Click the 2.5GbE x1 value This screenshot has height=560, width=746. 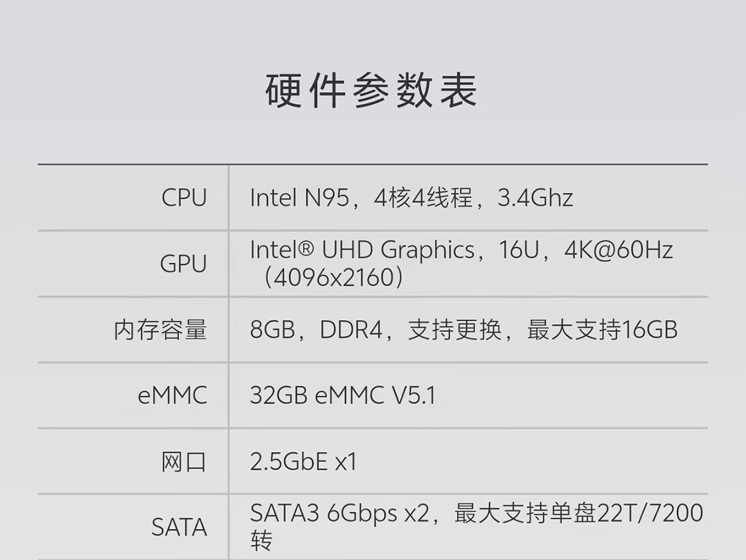point(303,461)
